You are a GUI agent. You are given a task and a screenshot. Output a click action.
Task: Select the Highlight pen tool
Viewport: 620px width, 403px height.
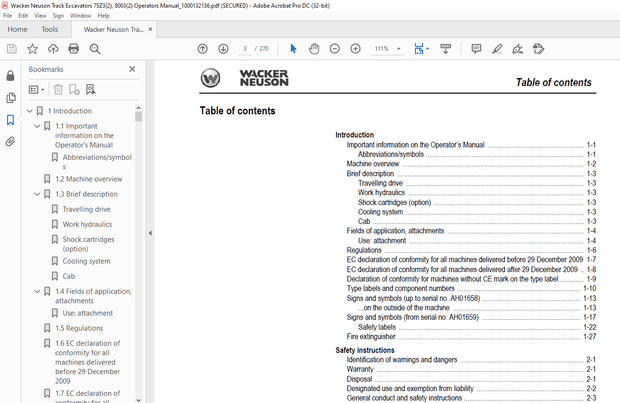click(x=497, y=49)
